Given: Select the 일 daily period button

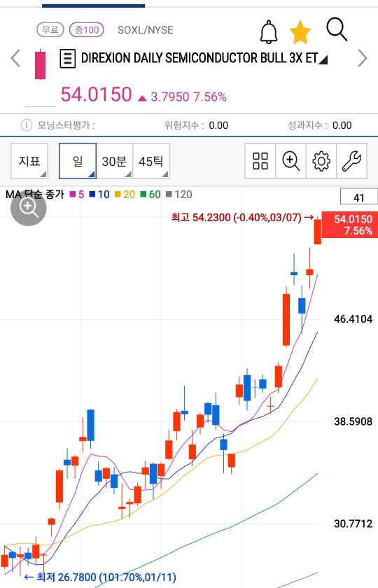Looking at the screenshot, I should (x=78, y=161).
